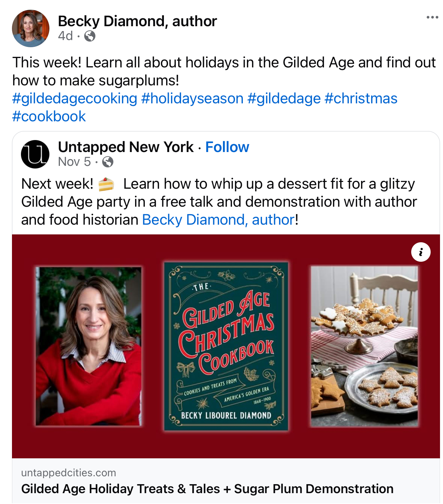
Task: Open the #holidayseason hashtag
Action: 192,98
